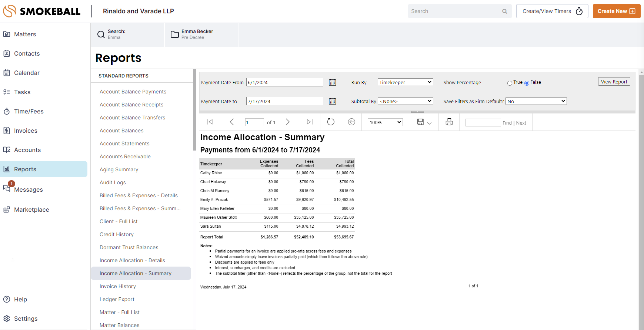Open Aging Summary report

(x=119, y=169)
